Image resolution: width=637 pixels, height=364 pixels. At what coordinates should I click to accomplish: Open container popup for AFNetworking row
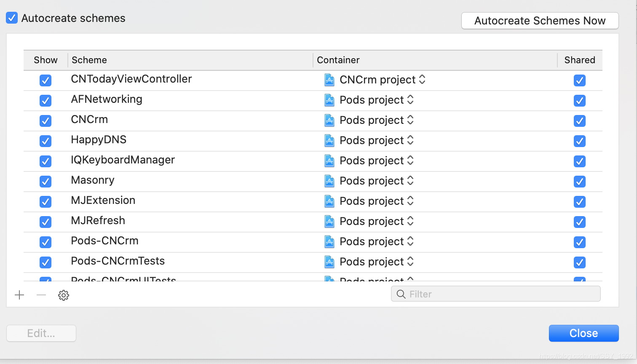coord(369,100)
